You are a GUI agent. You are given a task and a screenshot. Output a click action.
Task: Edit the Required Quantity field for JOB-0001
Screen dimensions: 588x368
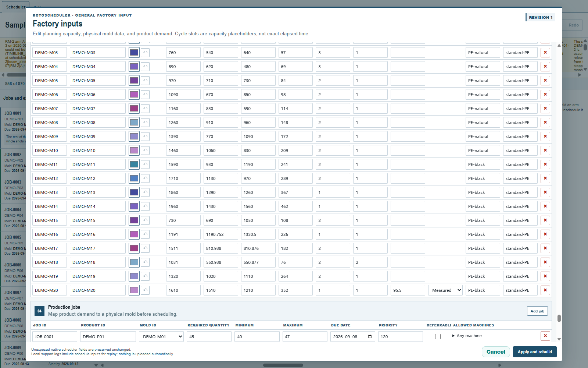click(x=209, y=336)
